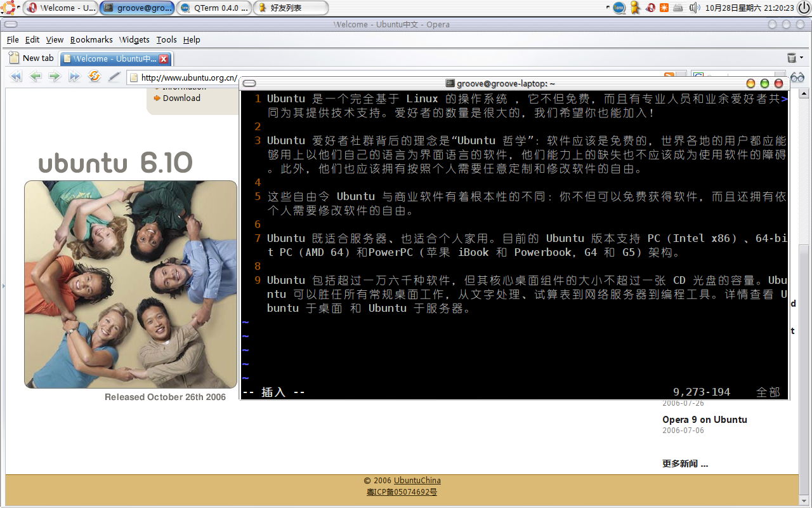The image size is (812, 508).
Task: Click the Opera window menu button at top-left
Action: pyautogui.click(x=10, y=24)
